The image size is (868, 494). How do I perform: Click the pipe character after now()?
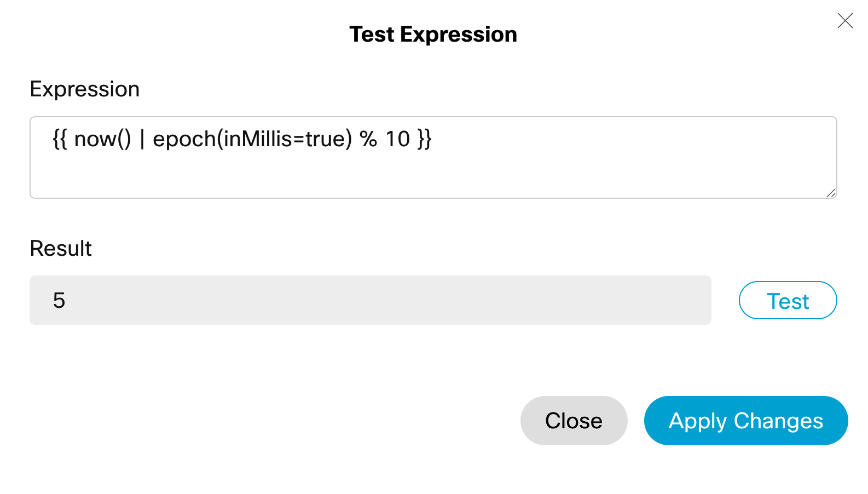pyautogui.click(x=142, y=139)
